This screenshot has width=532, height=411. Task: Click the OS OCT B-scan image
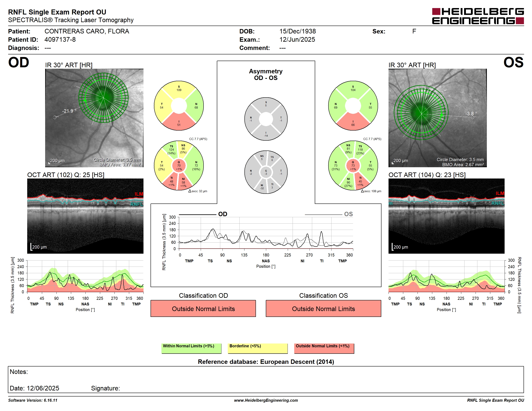pyautogui.click(x=446, y=216)
